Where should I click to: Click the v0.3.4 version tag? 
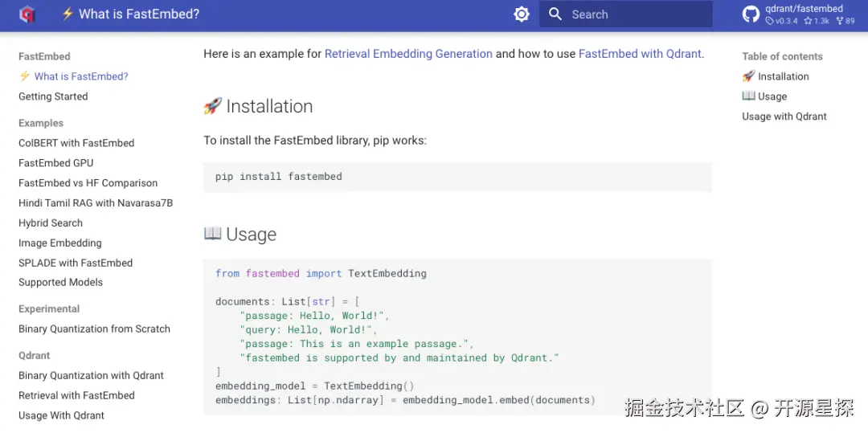(782, 21)
